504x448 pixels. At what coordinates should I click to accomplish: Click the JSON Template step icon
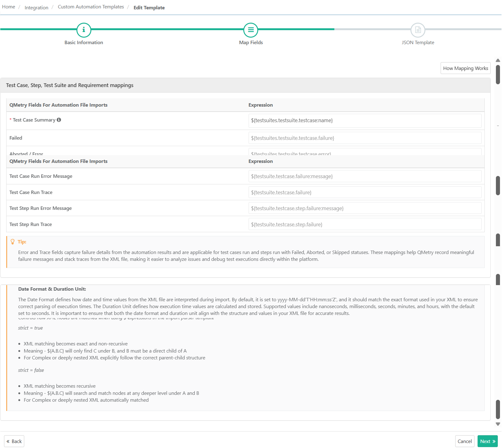[418, 30]
